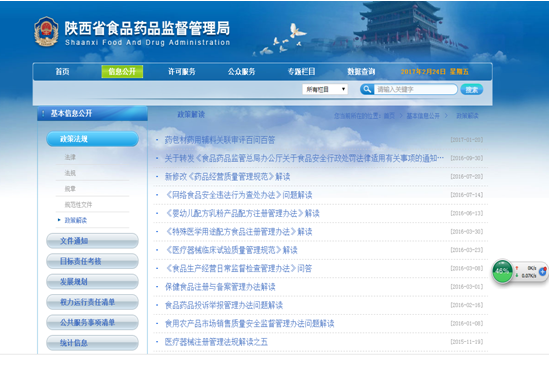This screenshot has height=378, width=549.
Task: Open the article starting 关于转发《食品药品监管总局办公厅
Action: click(x=304, y=159)
